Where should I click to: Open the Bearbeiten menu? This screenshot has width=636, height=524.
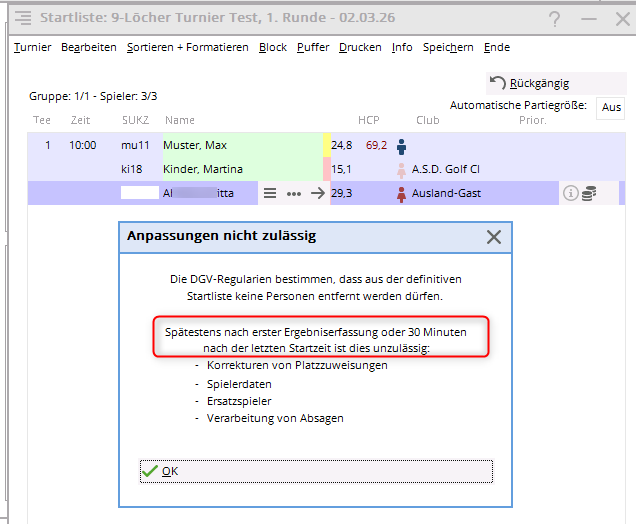(x=89, y=47)
